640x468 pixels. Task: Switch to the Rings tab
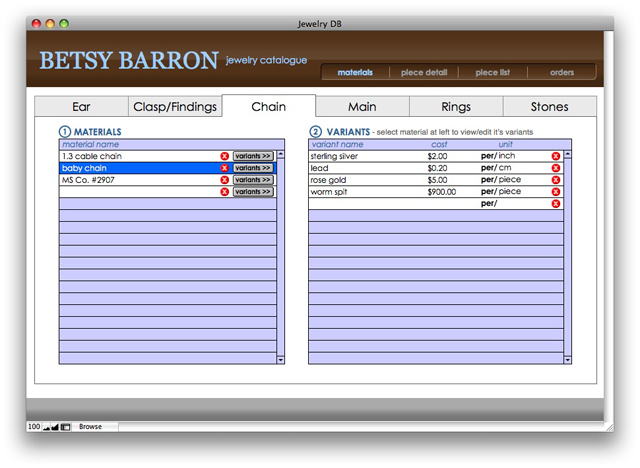coord(455,107)
